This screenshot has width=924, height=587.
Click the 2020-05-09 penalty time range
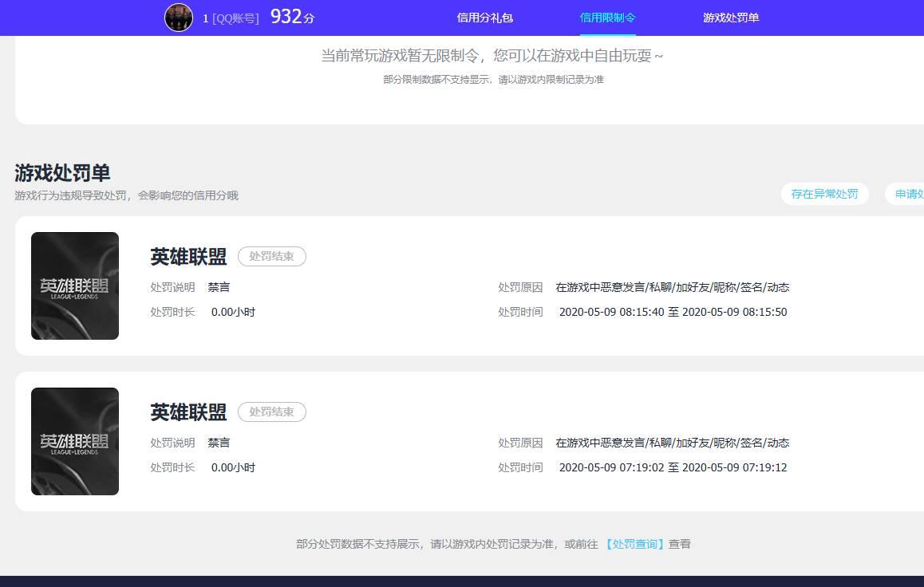pos(674,312)
